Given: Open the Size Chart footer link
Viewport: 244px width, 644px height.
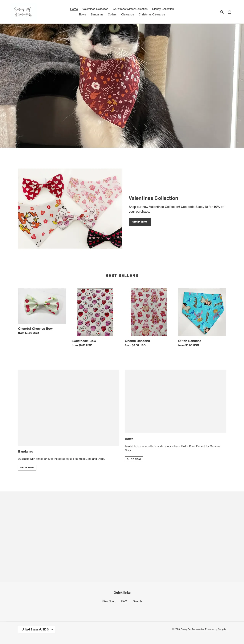Looking at the screenshot, I should click(x=109, y=601).
